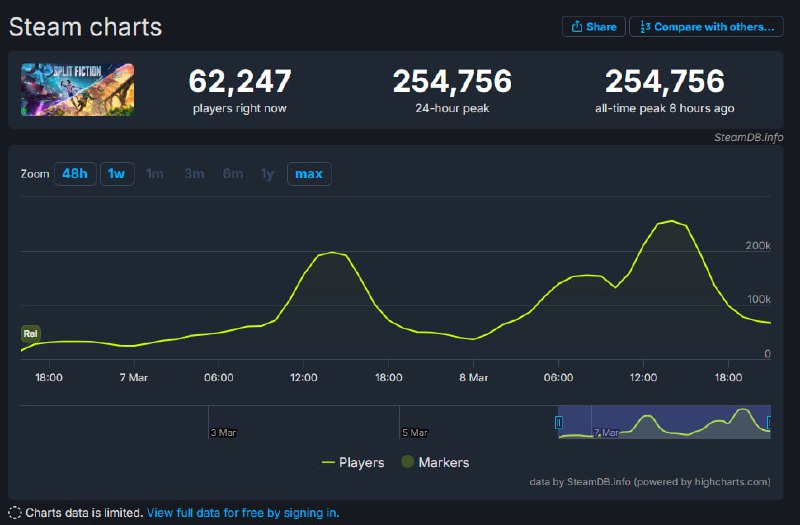Click the Share button

pyautogui.click(x=593, y=27)
